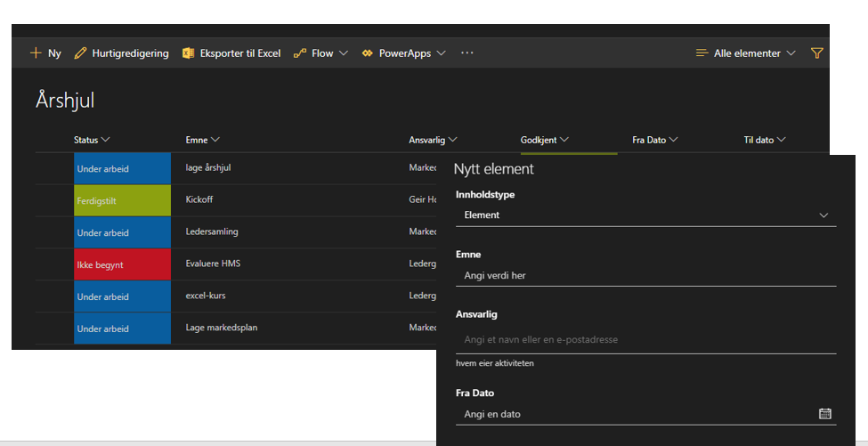Open the filter funnel pane
Viewport: 868px width, 446px height.
816,53
